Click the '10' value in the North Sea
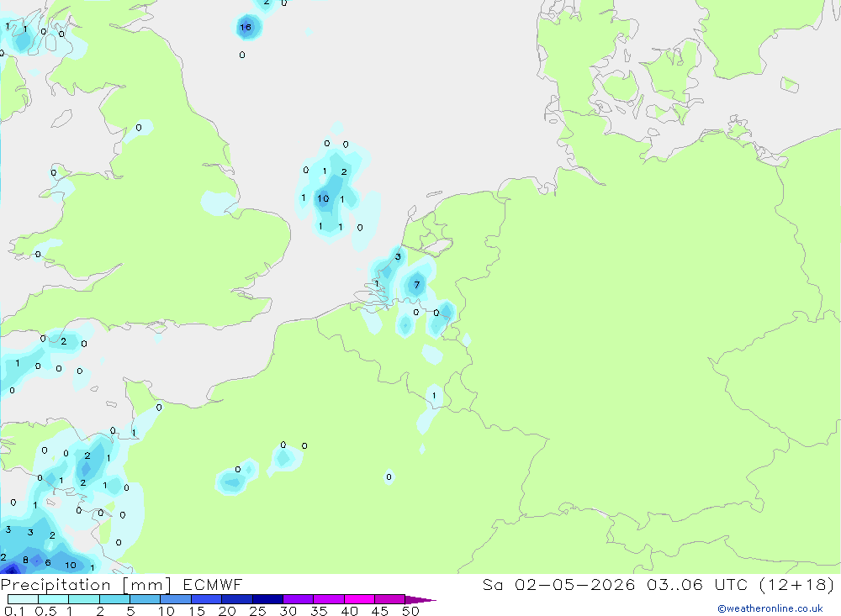The height and width of the screenshot is (616, 841). tap(323, 198)
